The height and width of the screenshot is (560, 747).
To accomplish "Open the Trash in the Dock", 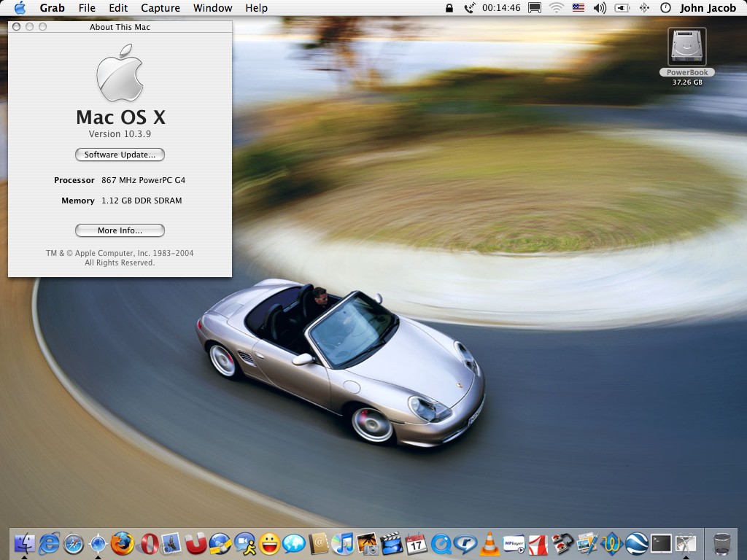I will (x=721, y=543).
